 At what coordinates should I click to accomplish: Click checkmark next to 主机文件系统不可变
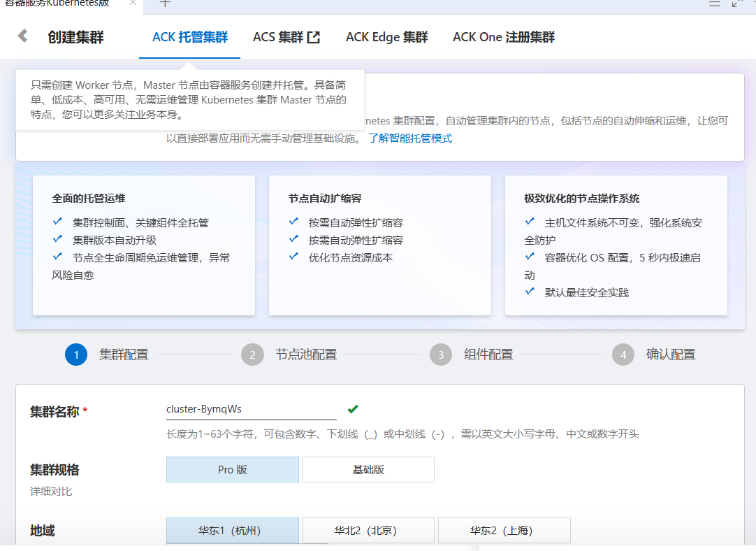pyautogui.click(x=530, y=222)
